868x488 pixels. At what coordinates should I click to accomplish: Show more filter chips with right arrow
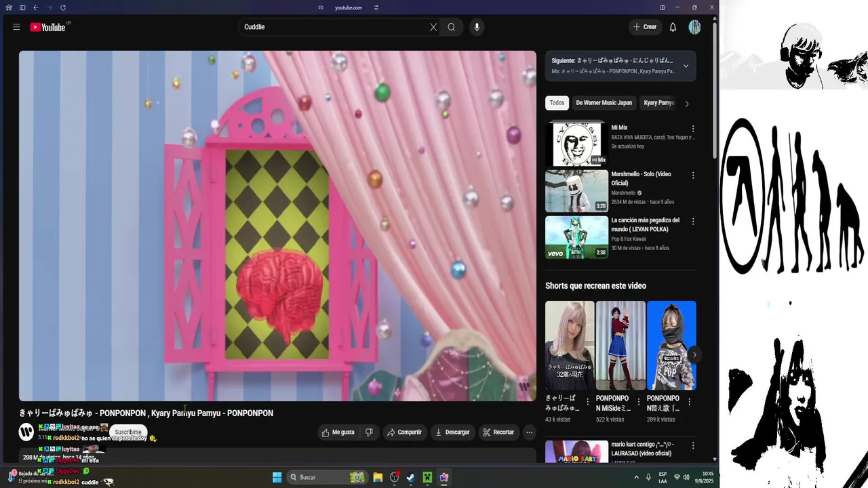687,104
